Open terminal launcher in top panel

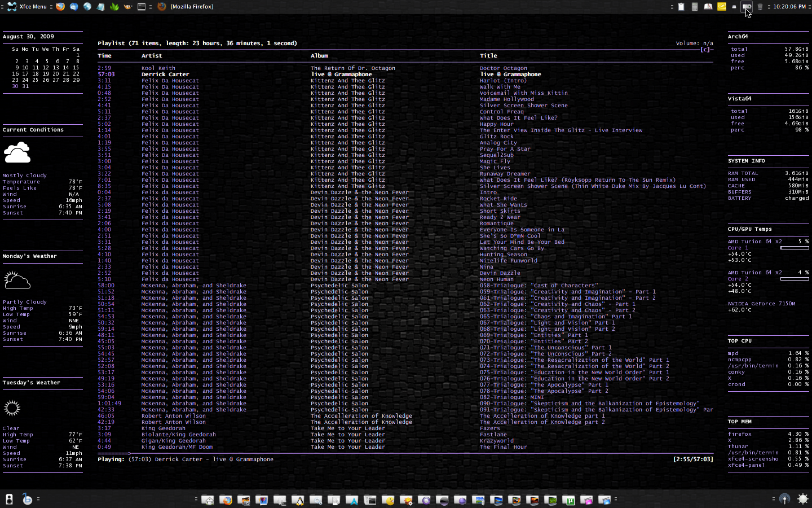tap(142, 7)
